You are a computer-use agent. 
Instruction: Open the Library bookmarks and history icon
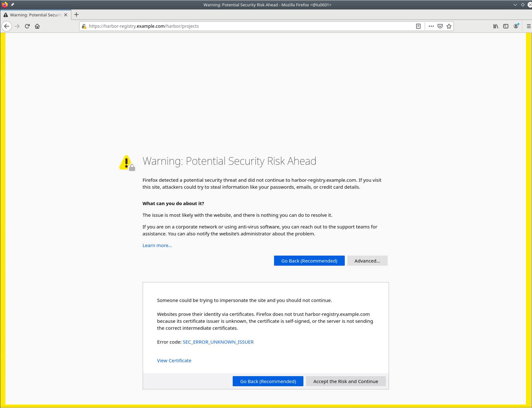pyautogui.click(x=496, y=26)
